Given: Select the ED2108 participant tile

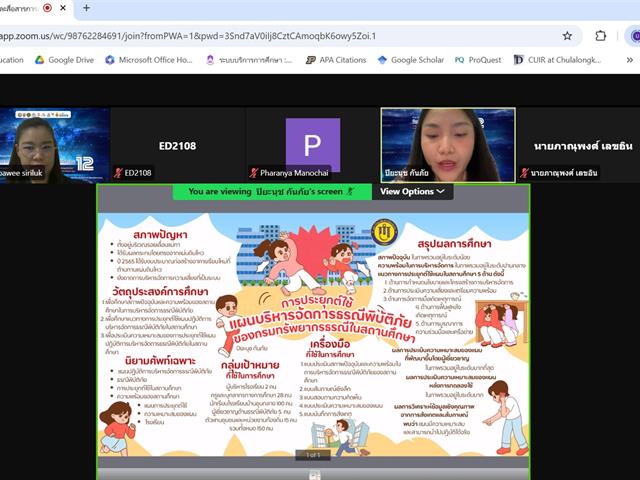Looking at the screenshot, I should tap(178, 145).
